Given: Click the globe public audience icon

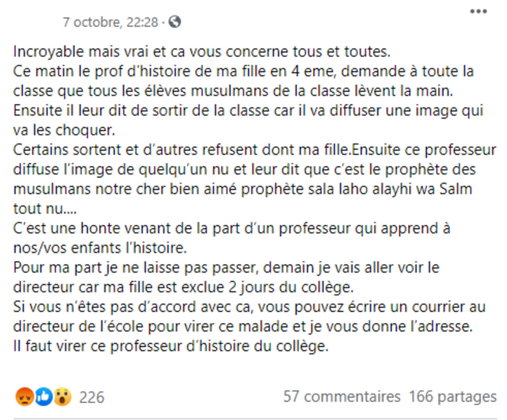Looking at the screenshot, I should click(x=175, y=22).
